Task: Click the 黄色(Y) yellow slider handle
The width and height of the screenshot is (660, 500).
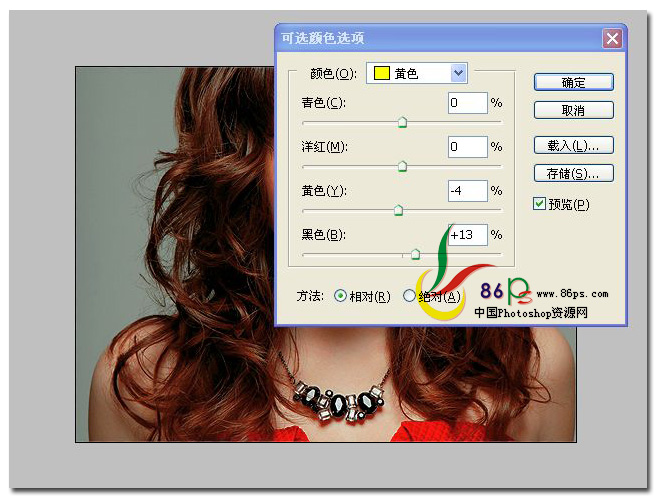Action: 398,210
